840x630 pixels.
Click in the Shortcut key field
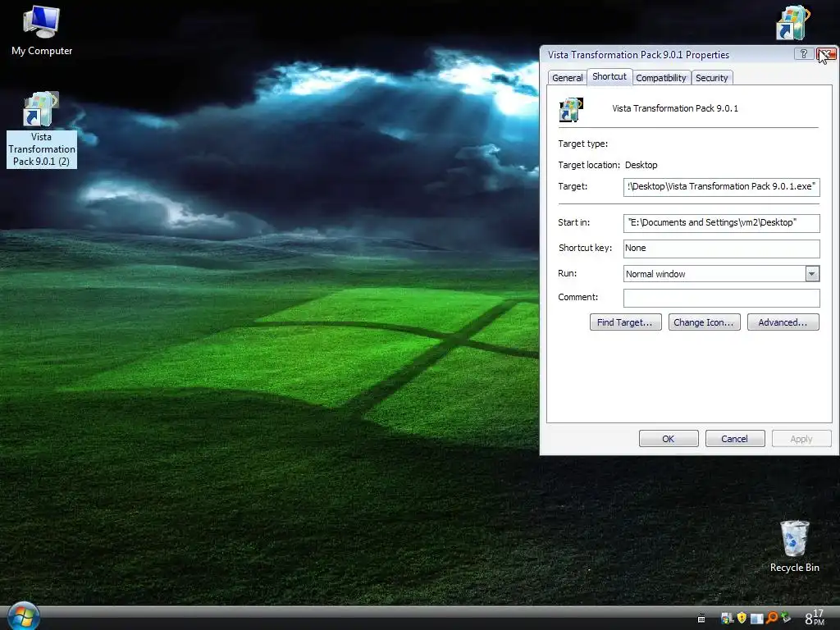[722, 249]
